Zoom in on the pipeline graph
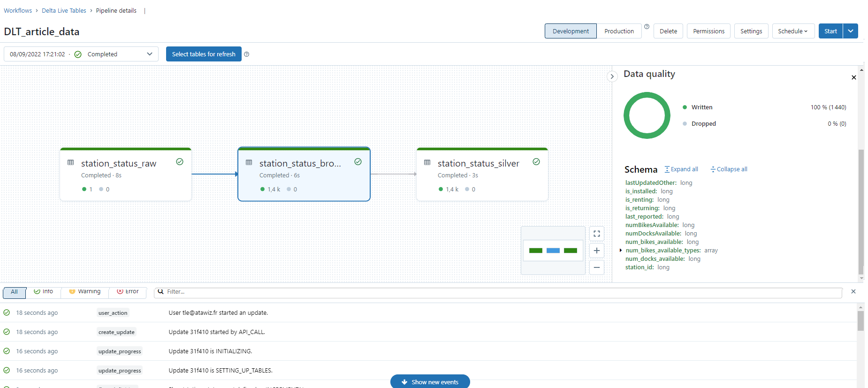Screen dimensions: 868x388 [596, 251]
